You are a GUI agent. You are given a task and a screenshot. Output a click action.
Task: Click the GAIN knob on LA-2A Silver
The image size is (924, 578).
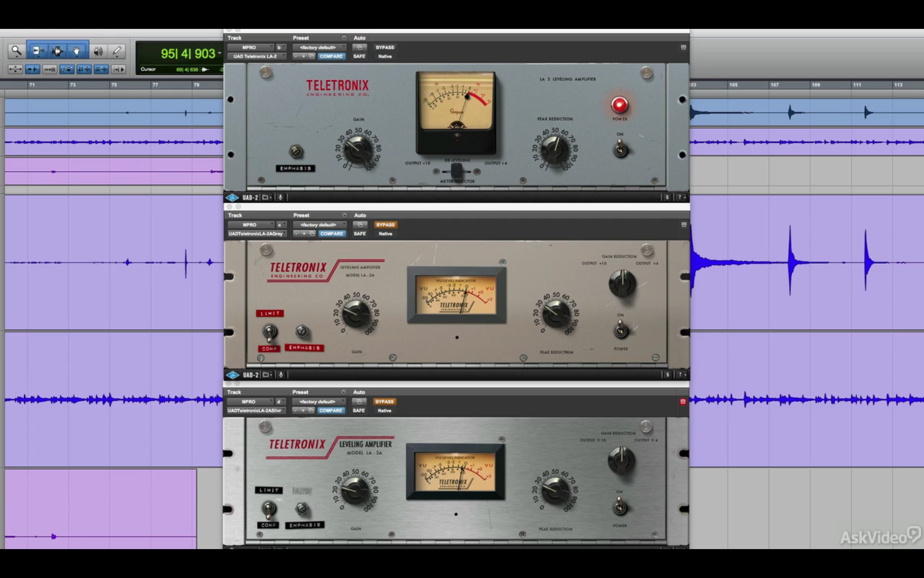pos(355,491)
